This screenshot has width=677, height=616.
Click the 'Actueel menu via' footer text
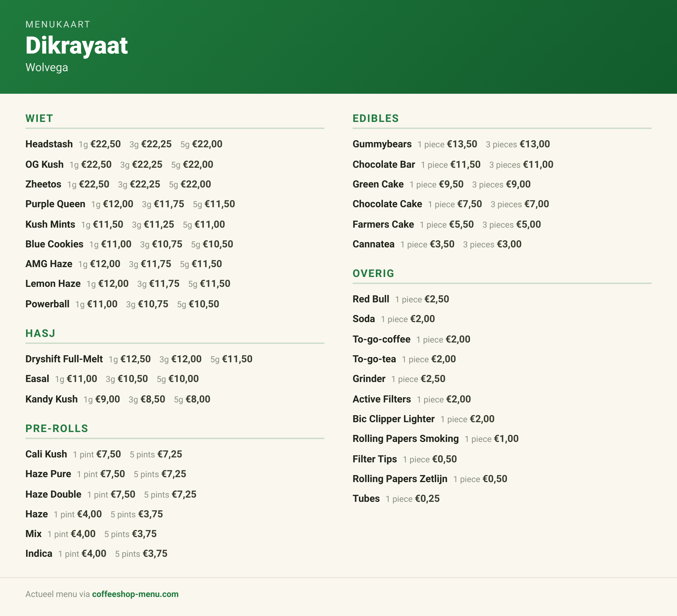58,594
